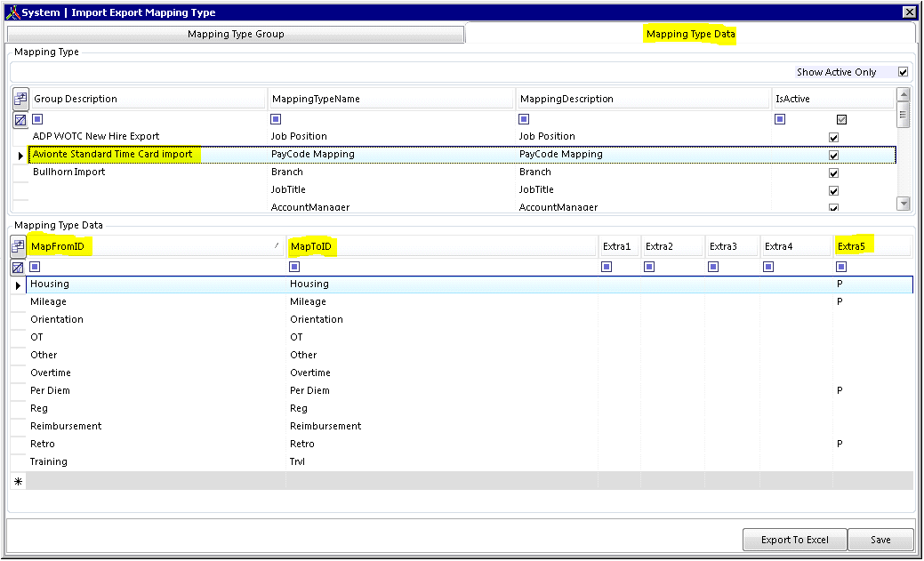This screenshot has width=924, height=561.
Task: Click the Mapping Type grid scroll down arrow
Action: [903, 204]
